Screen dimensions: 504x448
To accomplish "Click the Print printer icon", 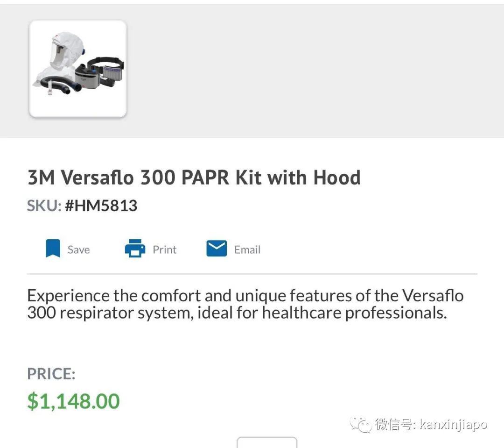I will click(135, 249).
